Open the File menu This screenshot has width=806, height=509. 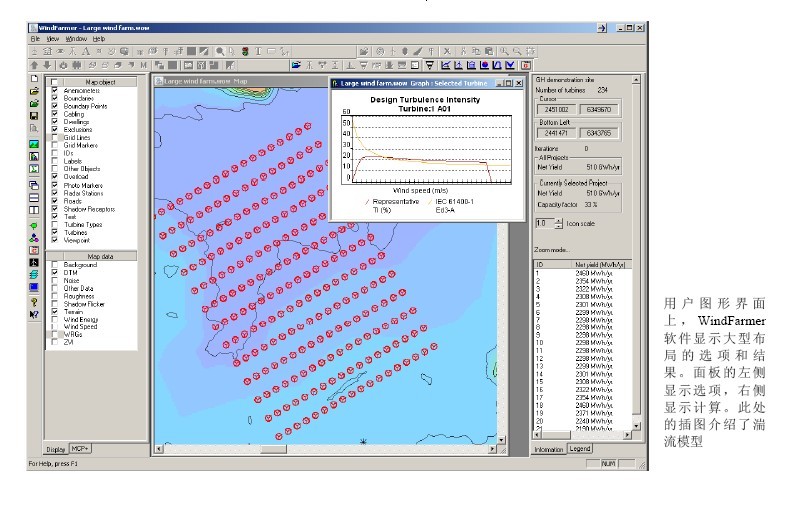click(x=35, y=38)
